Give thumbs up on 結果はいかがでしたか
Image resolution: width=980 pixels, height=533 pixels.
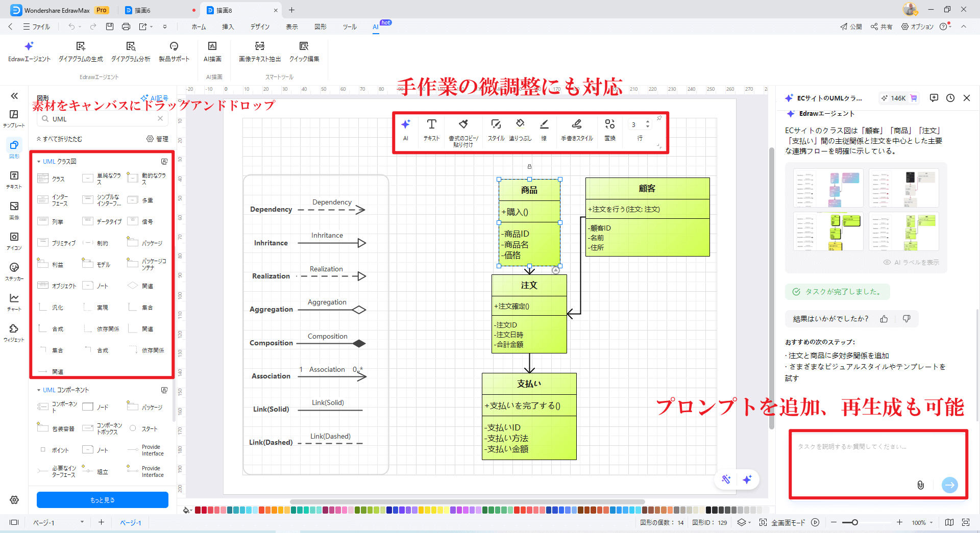tap(885, 318)
